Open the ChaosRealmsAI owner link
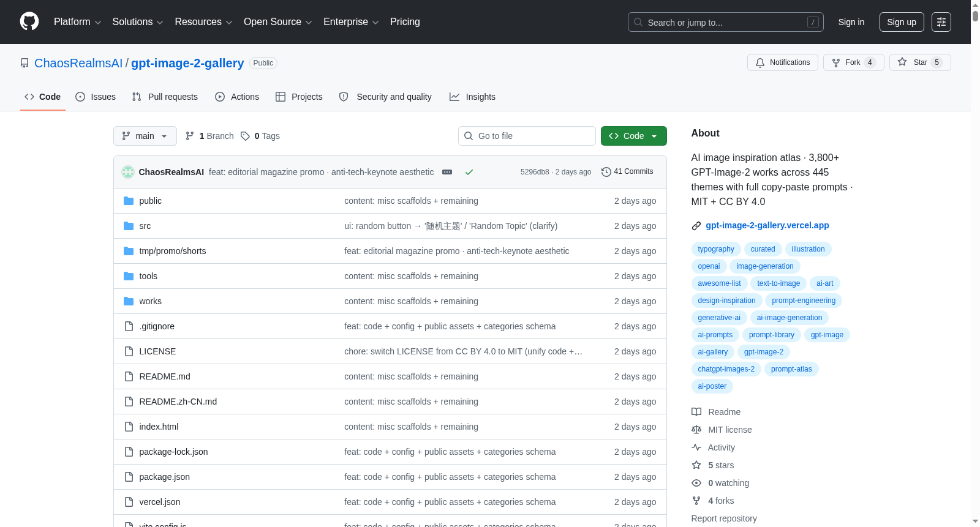 pyautogui.click(x=78, y=63)
